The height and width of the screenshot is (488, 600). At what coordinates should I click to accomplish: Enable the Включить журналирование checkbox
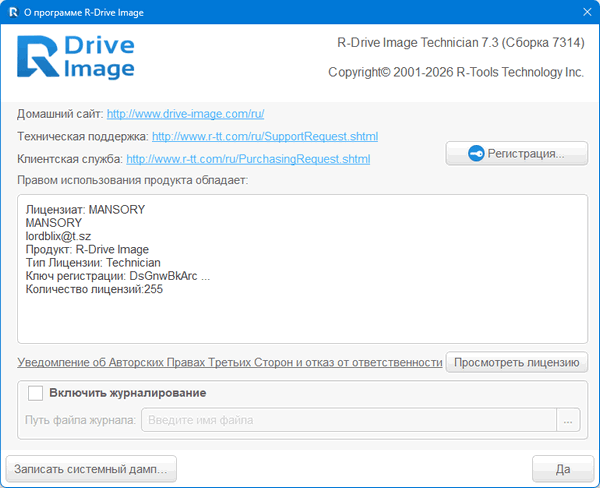[x=36, y=393]
